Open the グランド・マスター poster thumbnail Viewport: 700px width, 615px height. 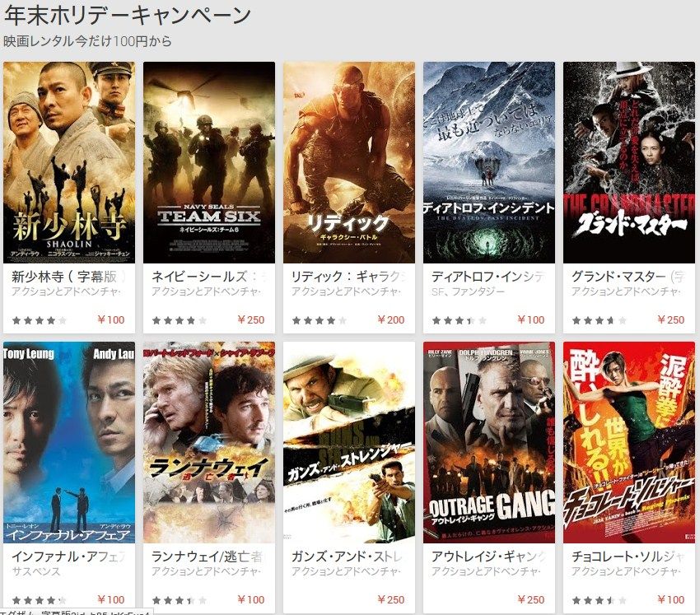click(629, 162)
